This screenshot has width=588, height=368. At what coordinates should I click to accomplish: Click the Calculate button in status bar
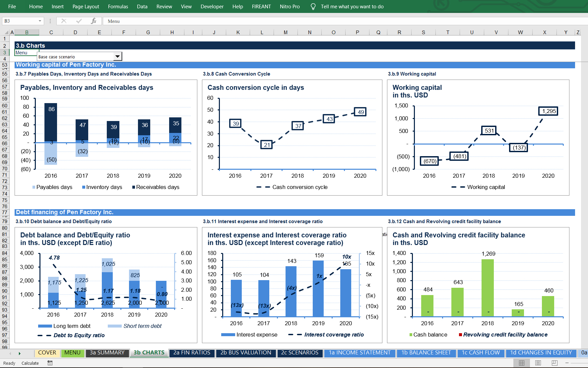30,363
